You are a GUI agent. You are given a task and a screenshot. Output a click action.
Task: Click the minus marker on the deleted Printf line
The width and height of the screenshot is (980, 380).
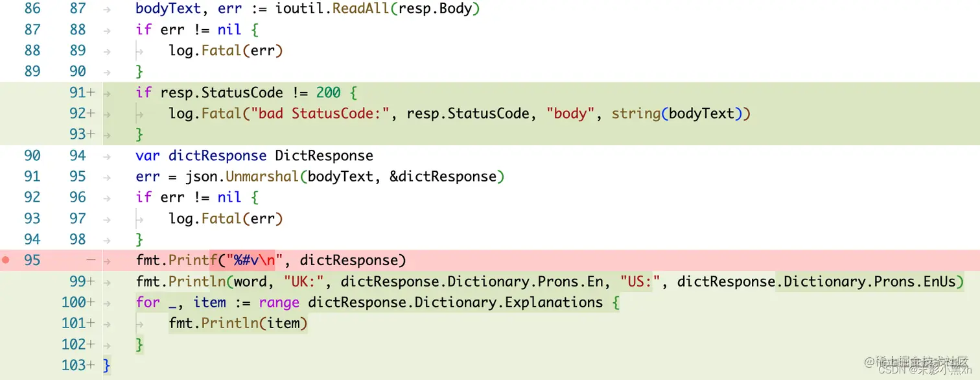(91, 260)
